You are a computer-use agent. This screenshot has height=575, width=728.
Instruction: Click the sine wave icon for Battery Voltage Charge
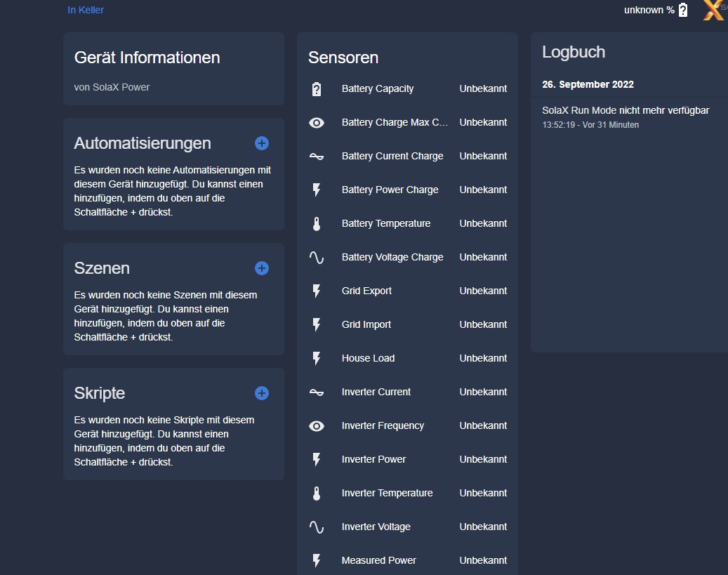(x=316, y=257)
